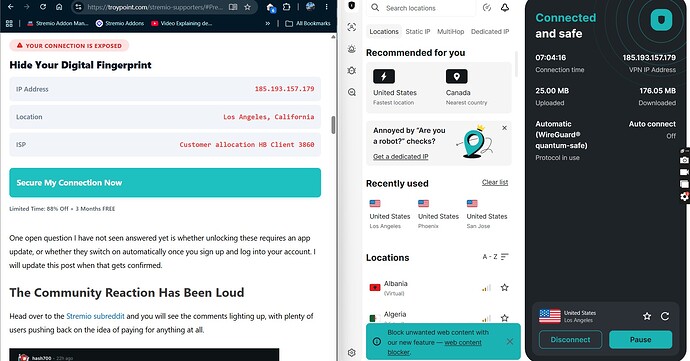Bookmark this page with the star icon
This screenshot has height=361, width=690.
point(248,7)
